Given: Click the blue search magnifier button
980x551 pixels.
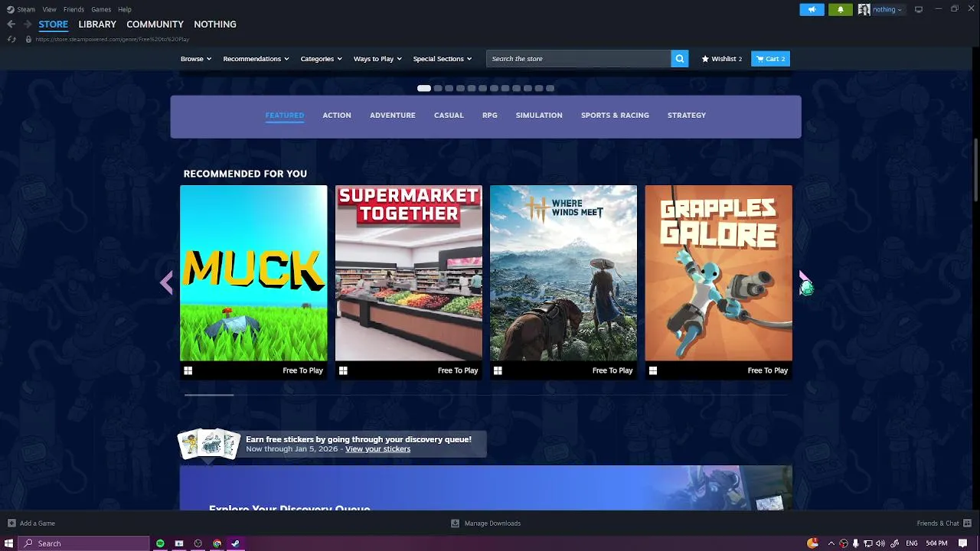Looking at the screenshot, I should 680,59.
